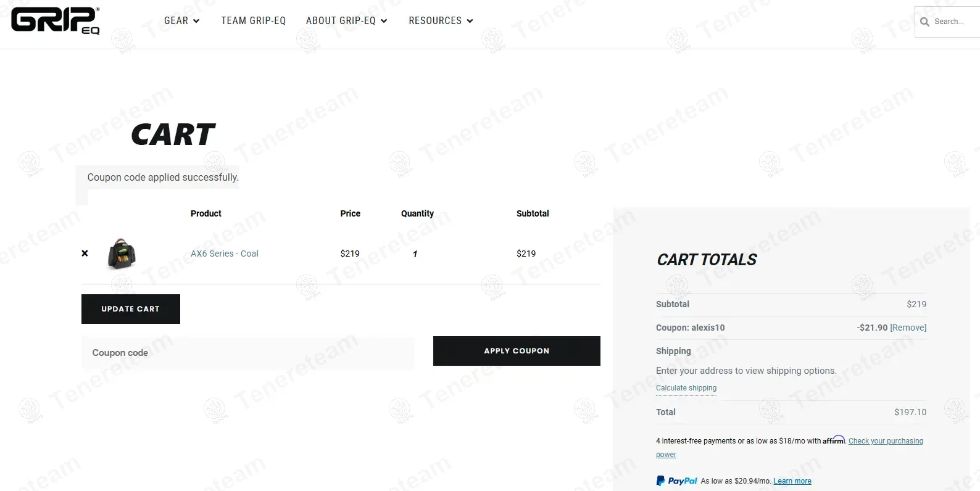The image size is (980, 491).
Task: Expand the Gear dropdown menu
Action: pos(181,21)
